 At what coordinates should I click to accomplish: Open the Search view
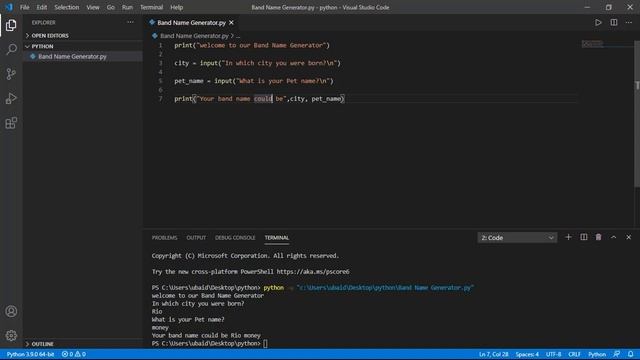click(x=11, y=49)
